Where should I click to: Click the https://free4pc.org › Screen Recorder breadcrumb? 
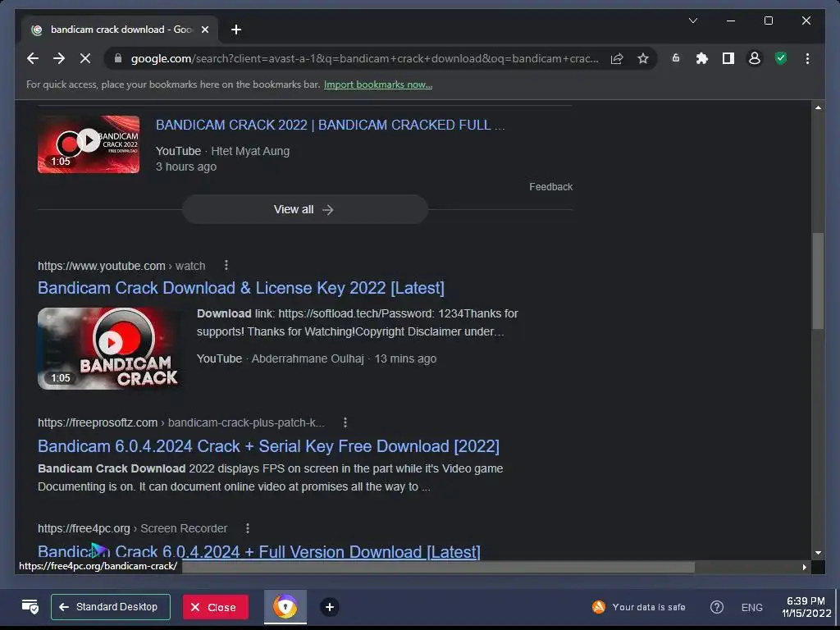[x=132, y=528]
